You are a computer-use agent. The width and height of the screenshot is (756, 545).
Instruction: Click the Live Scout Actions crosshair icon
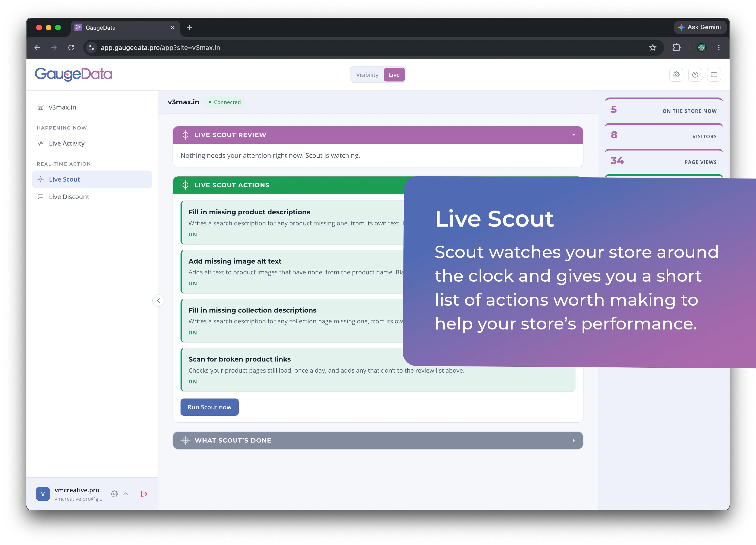coord(185,185)
